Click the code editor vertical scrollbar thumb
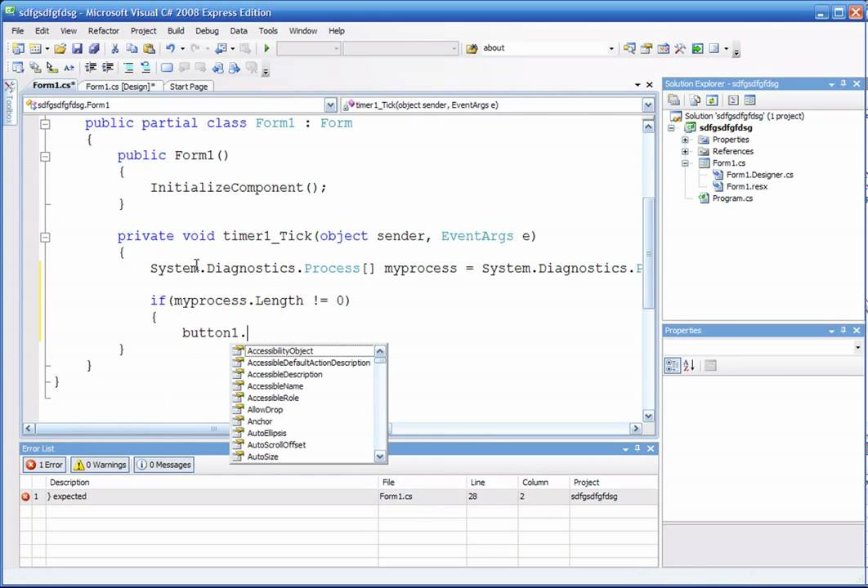Image resolution: width=868 pixels, height=588 pixels. [x=648, y=253]
